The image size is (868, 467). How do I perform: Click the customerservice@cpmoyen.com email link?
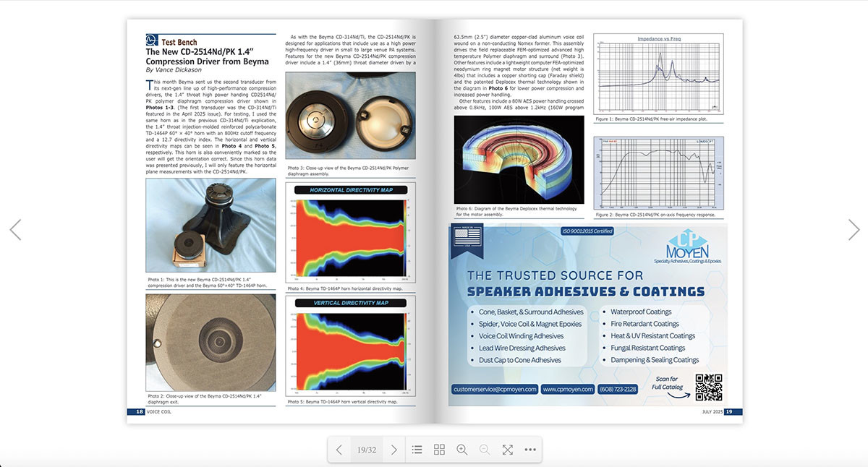[495, 389]
